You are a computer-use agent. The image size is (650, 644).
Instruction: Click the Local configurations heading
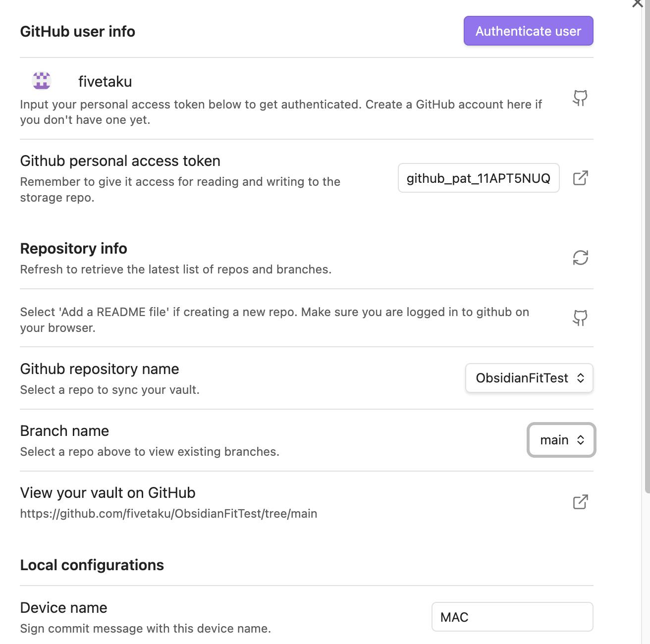[x=92, y=565]
